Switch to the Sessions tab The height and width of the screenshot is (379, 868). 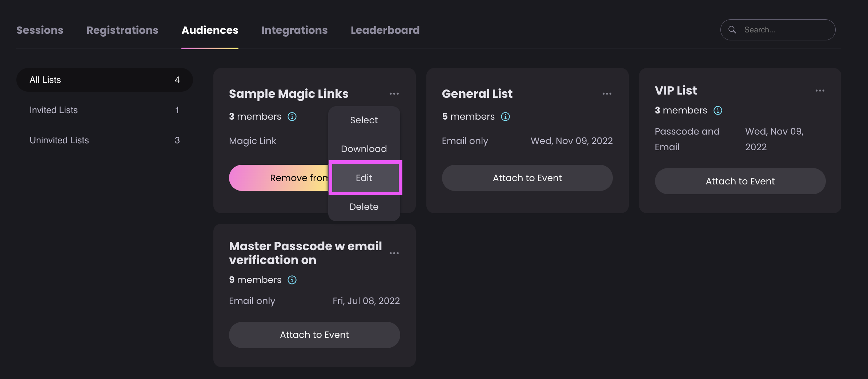click(40, 30)
